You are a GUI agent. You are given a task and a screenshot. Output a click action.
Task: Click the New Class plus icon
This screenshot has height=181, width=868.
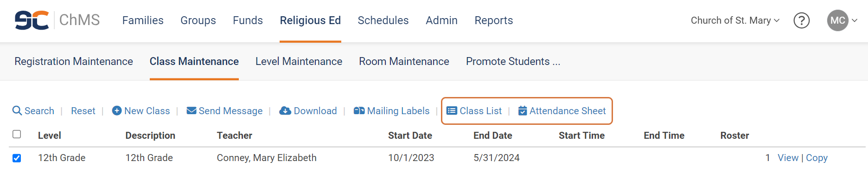[x=117, y=110]
